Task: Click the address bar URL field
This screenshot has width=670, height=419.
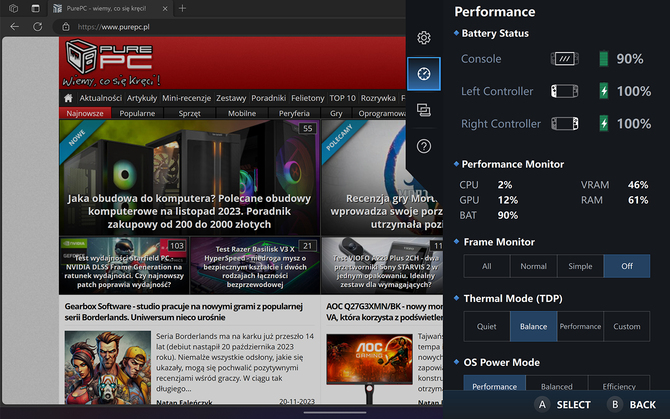Action: point(231,27)
